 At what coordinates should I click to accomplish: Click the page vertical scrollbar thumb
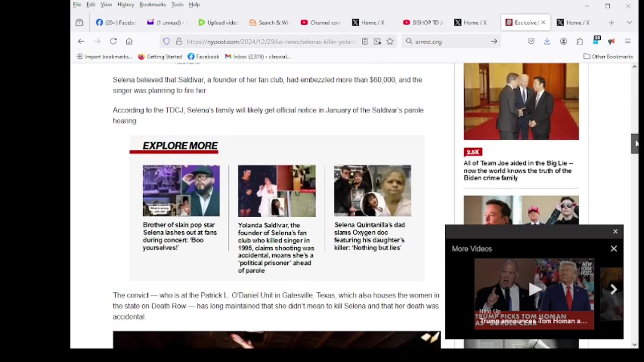[x=635, y=143]
